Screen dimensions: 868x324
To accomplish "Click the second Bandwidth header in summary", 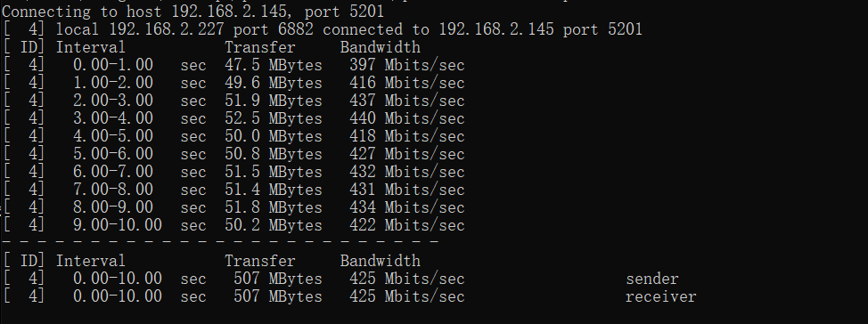I will tap(381, 261).
